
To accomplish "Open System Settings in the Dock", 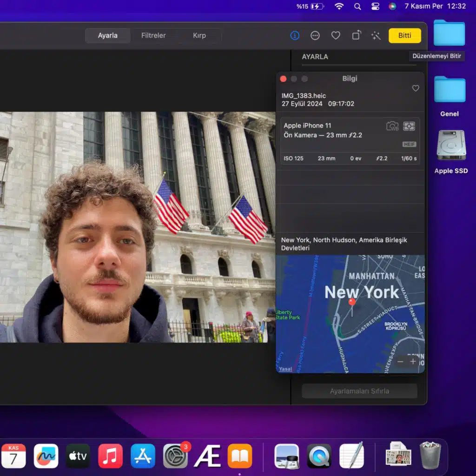I will click(175, 456).
